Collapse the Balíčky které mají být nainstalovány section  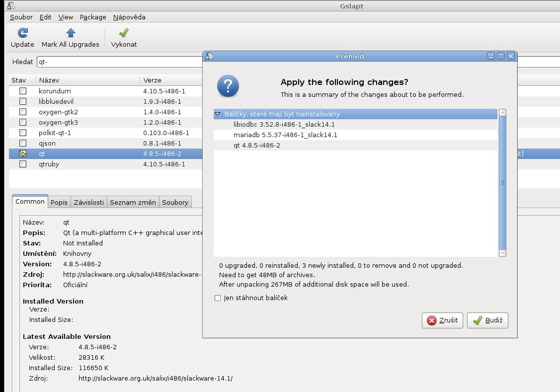[x=218, y=114]
